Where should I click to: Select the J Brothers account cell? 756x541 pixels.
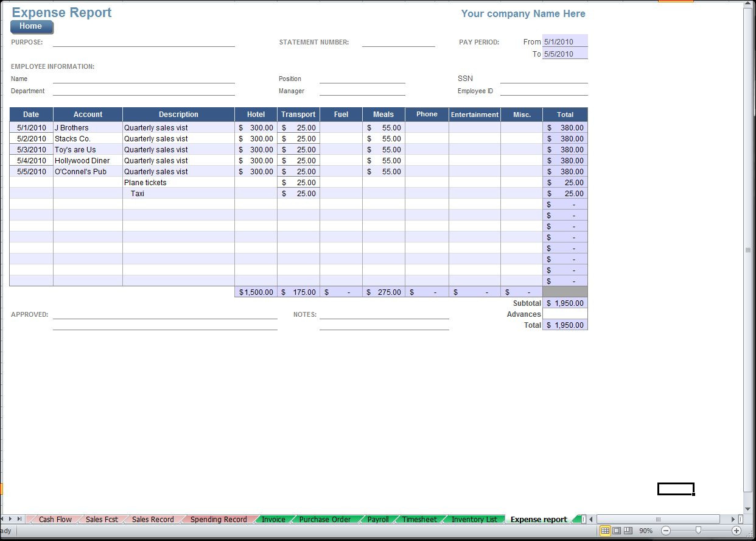pyautogui.click(x=88, y=128)
